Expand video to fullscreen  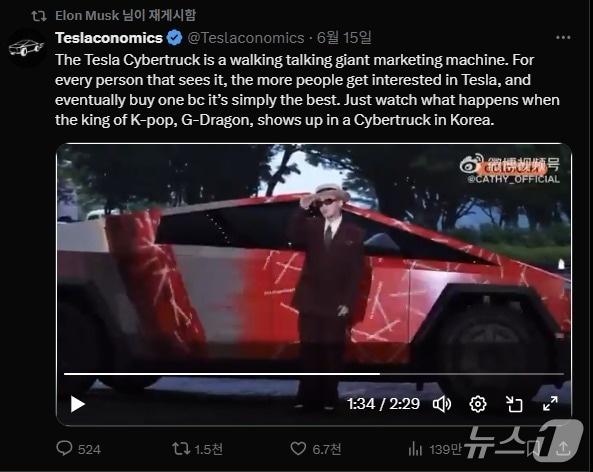(550, 404)
